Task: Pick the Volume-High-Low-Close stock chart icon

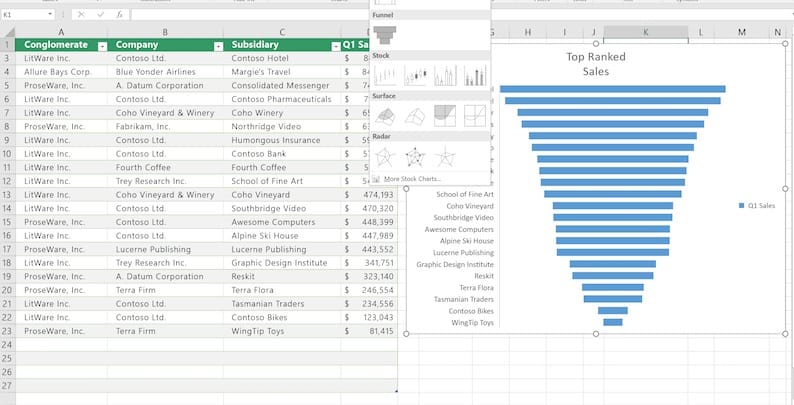Action: 445,75
